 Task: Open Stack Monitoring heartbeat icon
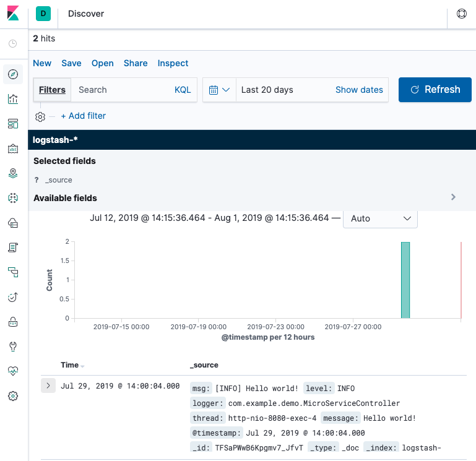(x=13, y=371)
